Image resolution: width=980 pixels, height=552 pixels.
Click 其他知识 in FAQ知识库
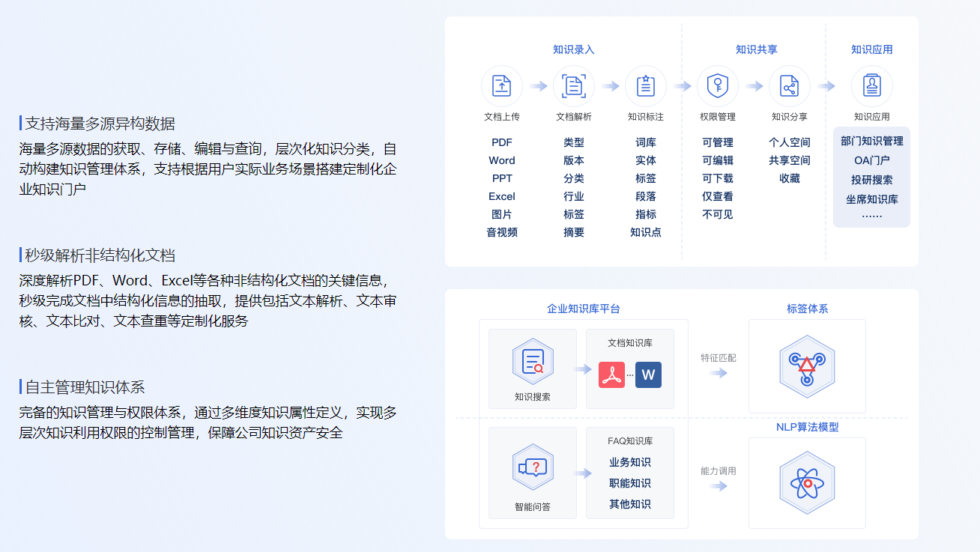[630, 504]
